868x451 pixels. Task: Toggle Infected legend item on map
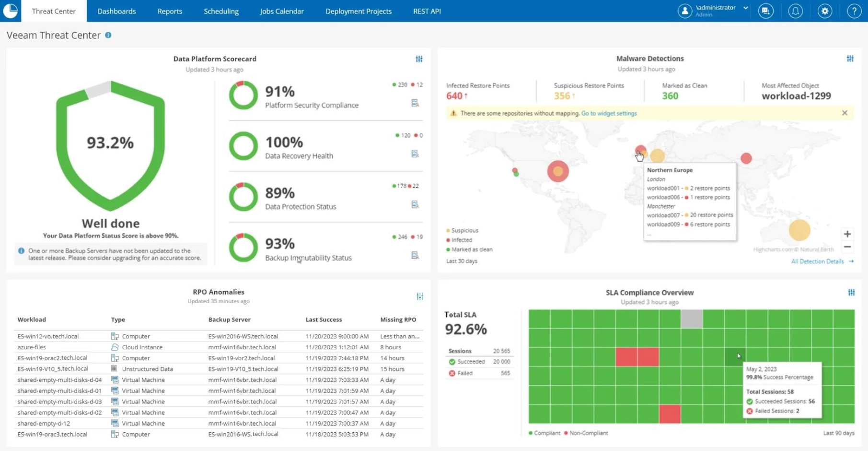click(461, 240)
